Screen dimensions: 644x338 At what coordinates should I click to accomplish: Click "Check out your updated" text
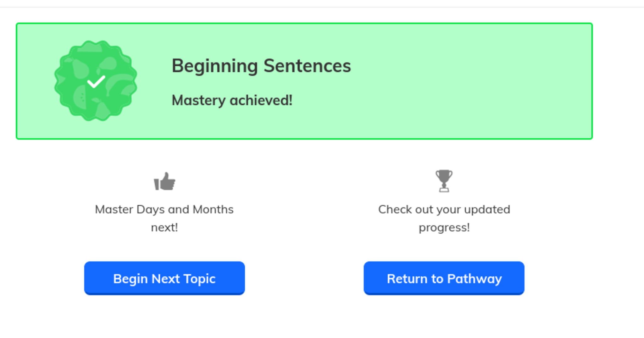(444, 209)
